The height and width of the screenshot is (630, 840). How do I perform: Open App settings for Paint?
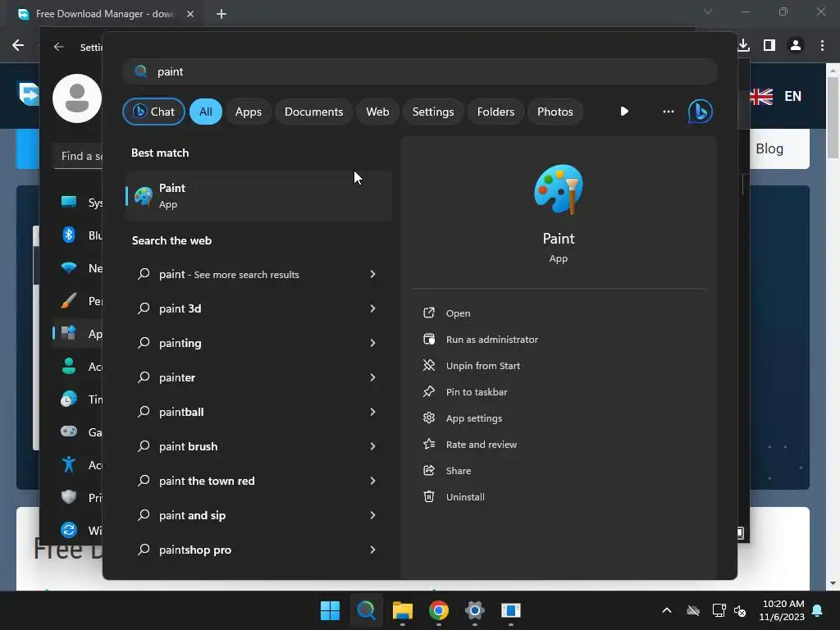pos(473,418)
